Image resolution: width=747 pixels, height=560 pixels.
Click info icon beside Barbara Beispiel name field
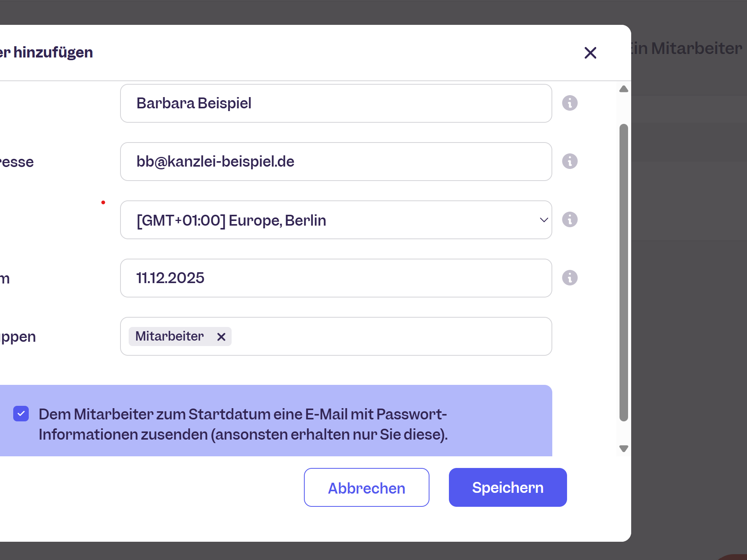[570, 103]
